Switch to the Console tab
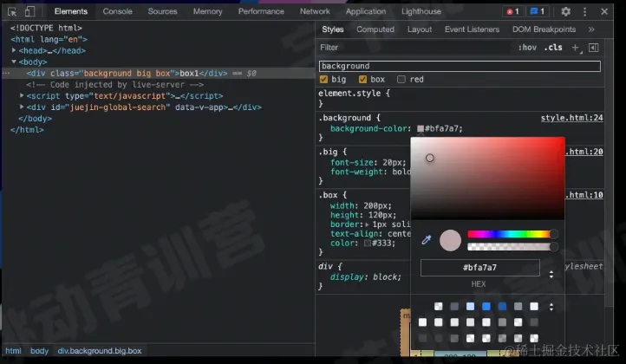 (117, 11)
